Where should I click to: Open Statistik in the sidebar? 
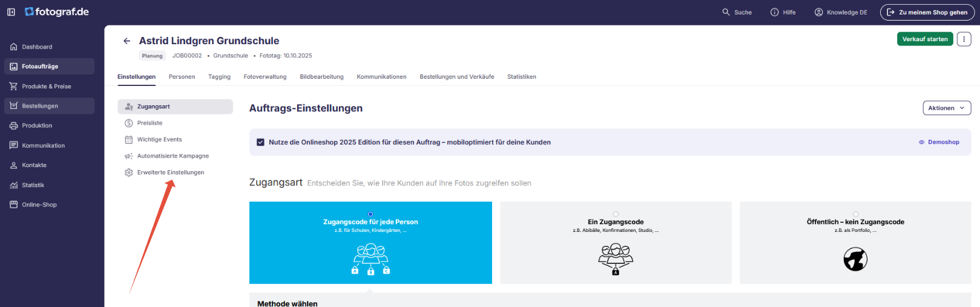coord(49,185)
